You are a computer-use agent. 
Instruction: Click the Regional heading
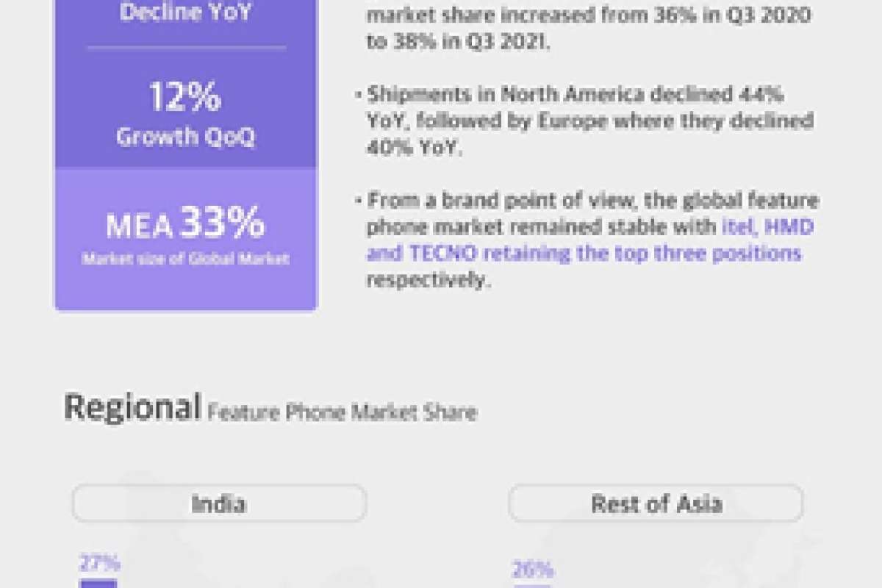[132, 408]
